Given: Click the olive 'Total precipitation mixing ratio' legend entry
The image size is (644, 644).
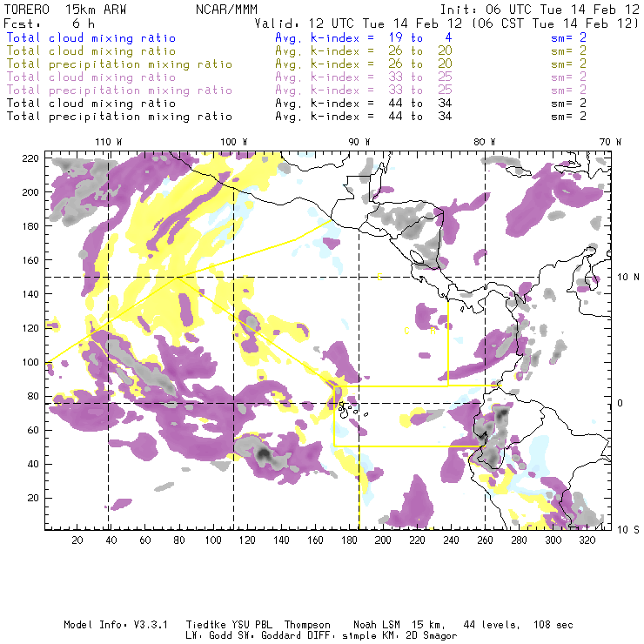Looking at the screenshot, I should click(x=119, y=64).
